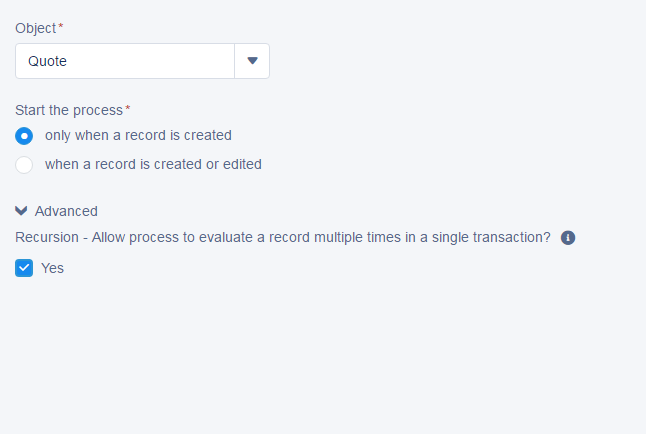646x434 pixels.
Task: Select "only when a record is created" radio
Action: coord(24,136)
